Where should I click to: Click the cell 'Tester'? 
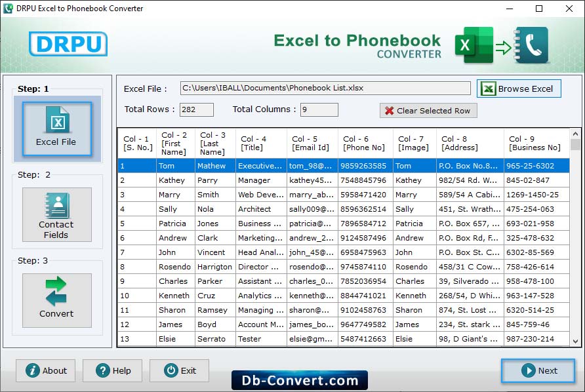click(x=261, y=339)
